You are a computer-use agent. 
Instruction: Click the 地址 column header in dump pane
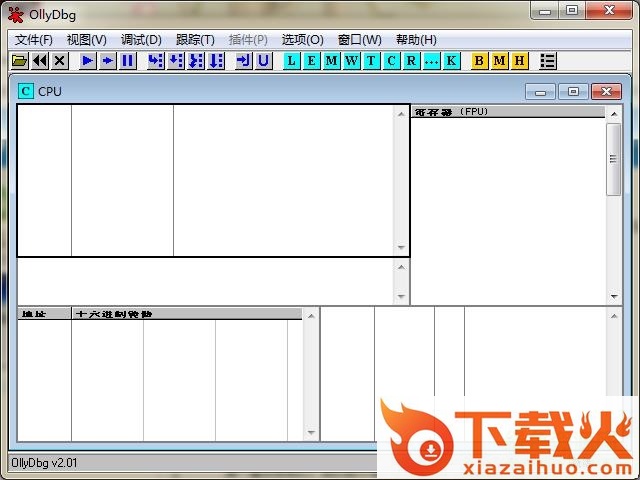pos(44,313)
